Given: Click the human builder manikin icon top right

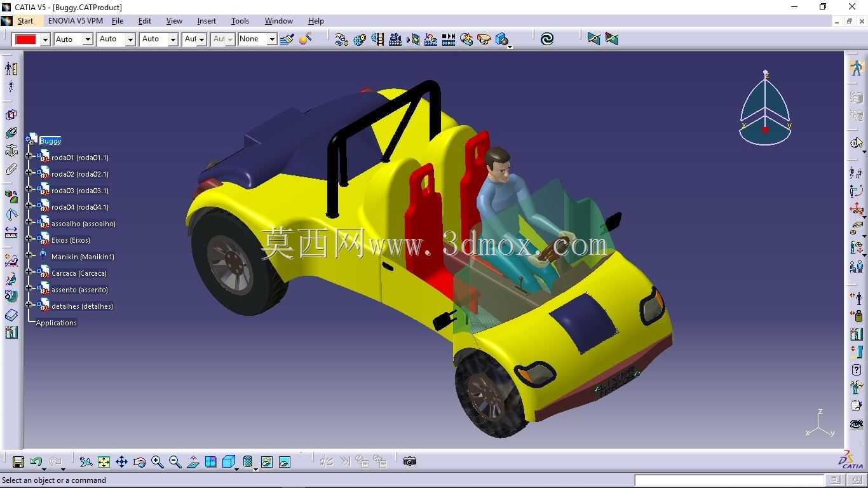Looking at the screenshot, I should [x=857, y=68].
